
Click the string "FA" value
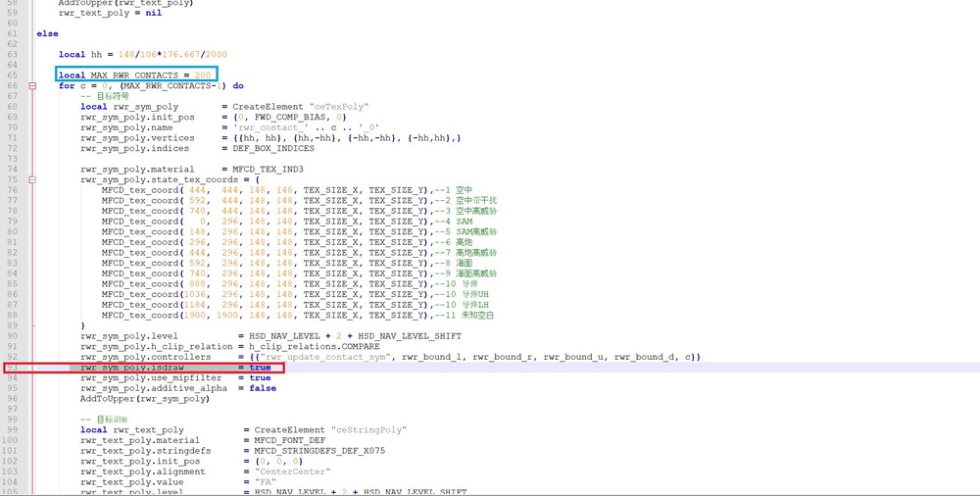[x=265, y=482]
